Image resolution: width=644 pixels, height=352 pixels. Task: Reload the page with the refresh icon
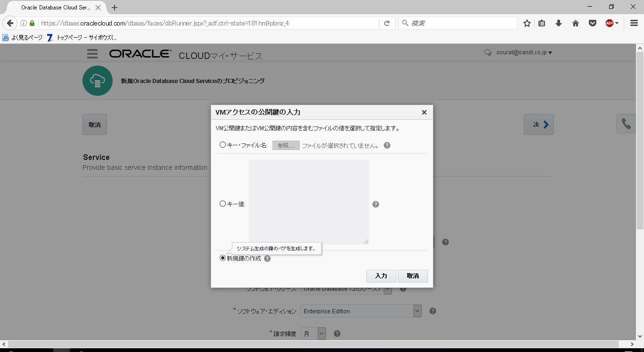coord(387,23)
